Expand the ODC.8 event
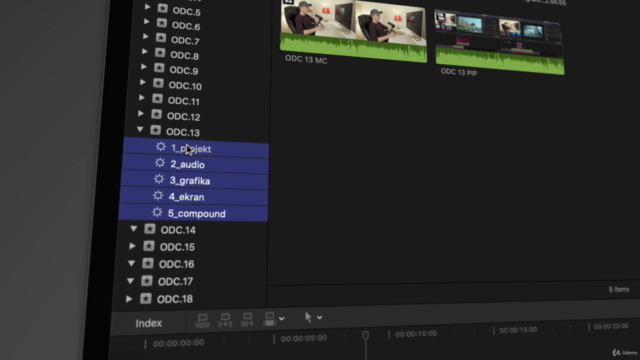 point(145,52)
